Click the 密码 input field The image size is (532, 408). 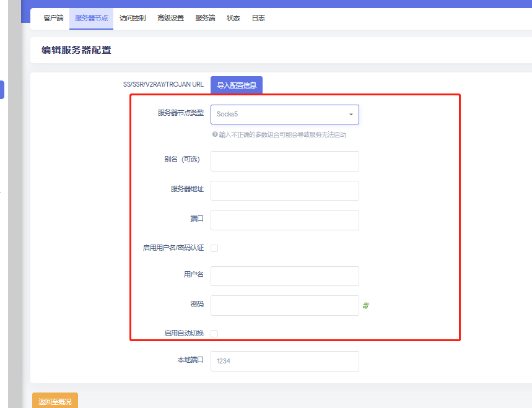(x=284, y=305)
